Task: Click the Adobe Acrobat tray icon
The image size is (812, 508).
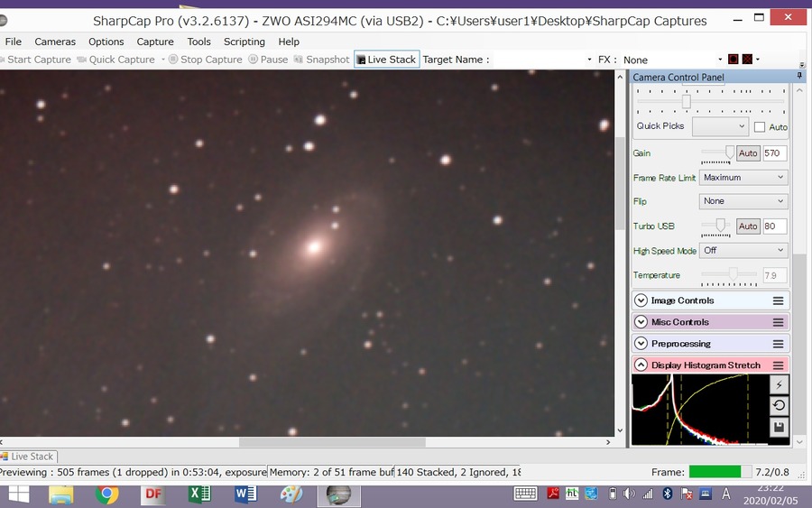Action: [x=553, y=494]
